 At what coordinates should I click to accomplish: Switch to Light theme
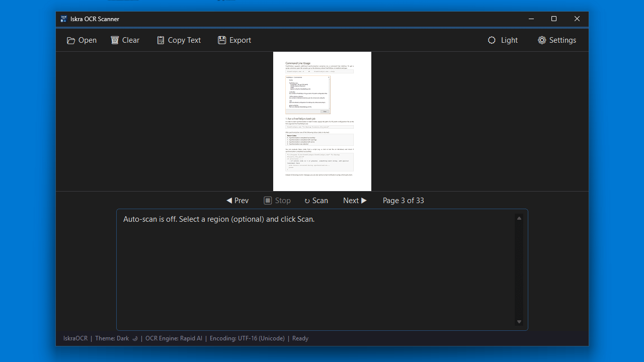503,40
